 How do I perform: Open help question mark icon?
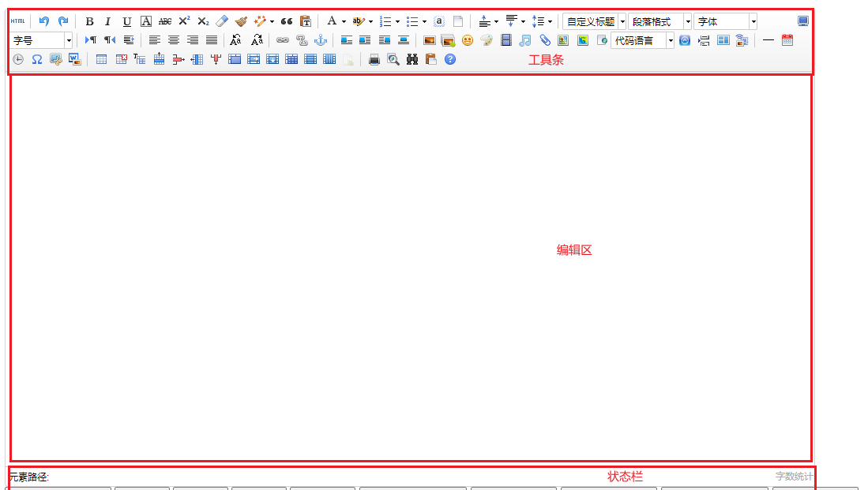click(x=450, y=59)
